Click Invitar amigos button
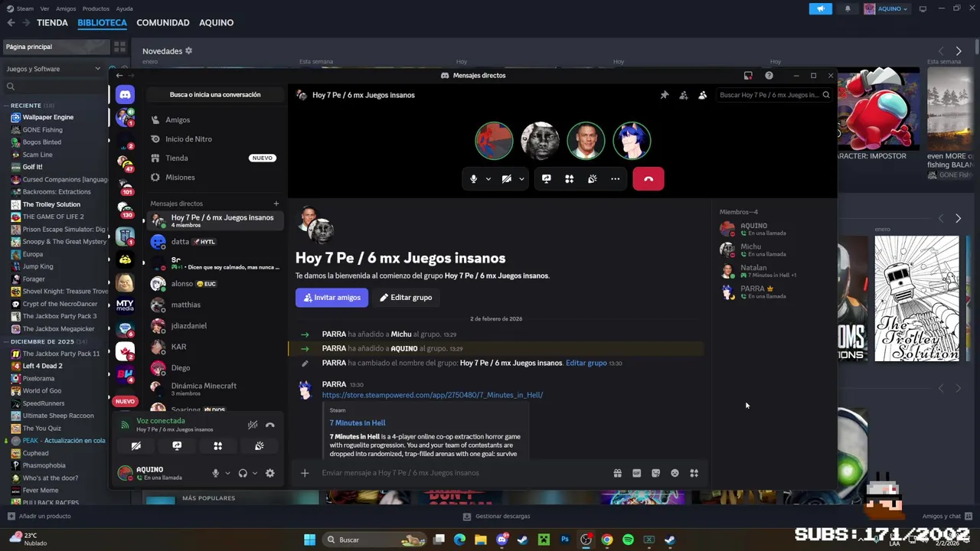The image size is (980, 551). tap(332, 298)
